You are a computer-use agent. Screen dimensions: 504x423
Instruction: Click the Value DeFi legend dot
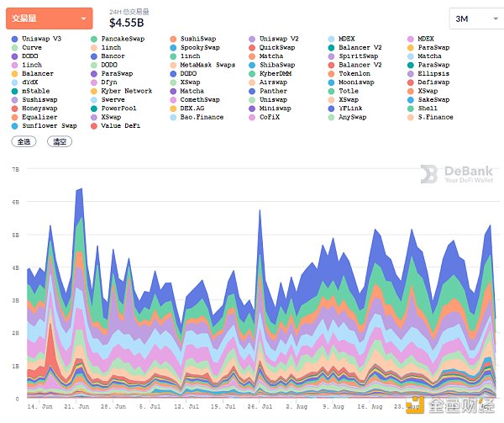[92, 125]
